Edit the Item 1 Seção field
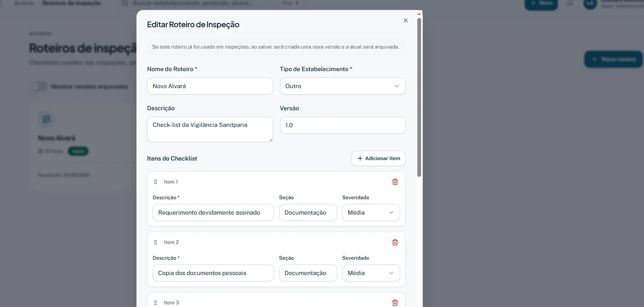Image resolution: width=644 pixels, height=307 pixels. point(308,212)
